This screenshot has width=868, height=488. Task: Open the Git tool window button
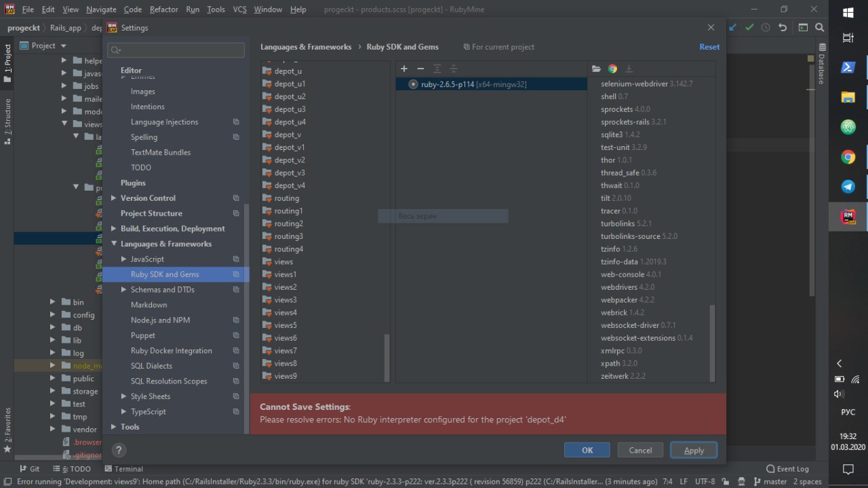[30, 469]
